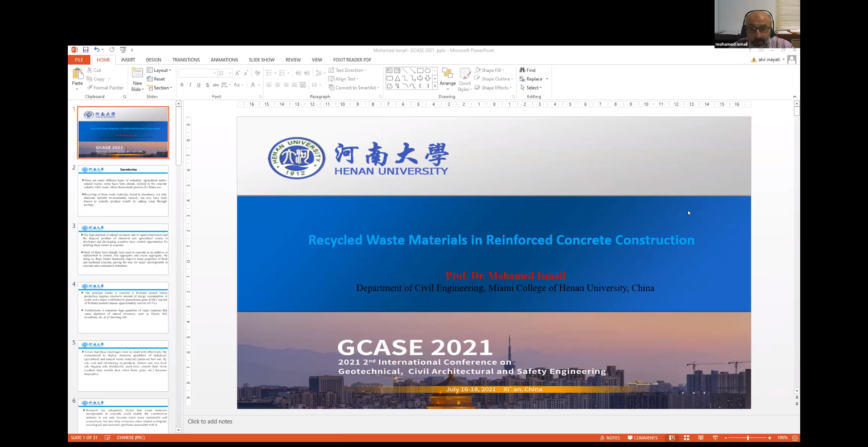Switch to the INSERT tab
Screen dimensions: 868x447
pyautogui.click(x=128, y=60)
